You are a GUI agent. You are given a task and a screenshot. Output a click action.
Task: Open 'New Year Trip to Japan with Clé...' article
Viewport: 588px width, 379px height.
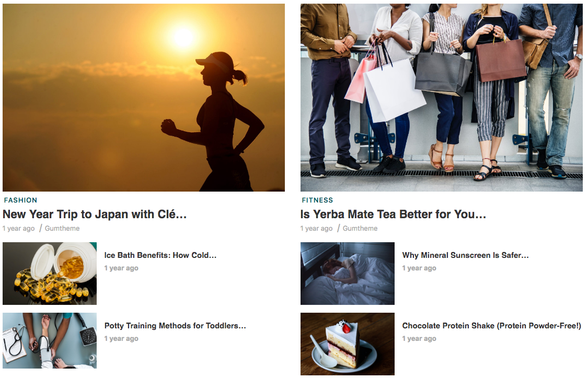pyautogui.click(x=95, y=214)
